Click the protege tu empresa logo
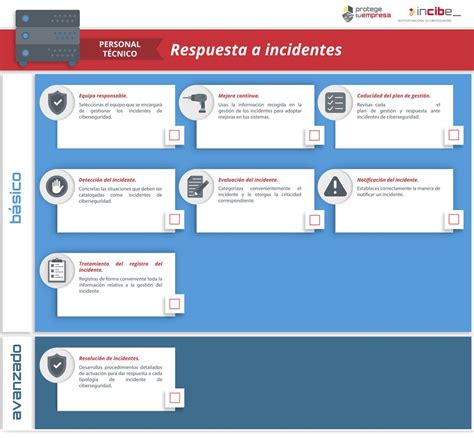474x438 pixels. point(367,14)
